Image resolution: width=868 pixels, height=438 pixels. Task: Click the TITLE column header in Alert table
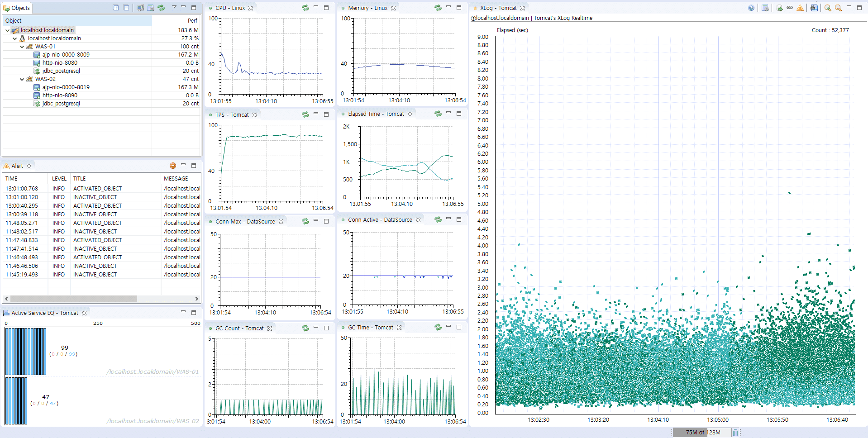click(x=80, y=179)
